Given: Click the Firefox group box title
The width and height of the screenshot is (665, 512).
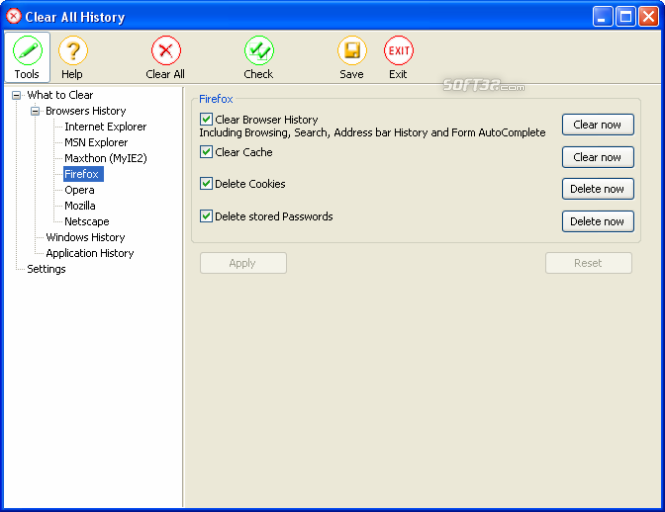Looking at the screenshot, I should pos(216,99).
